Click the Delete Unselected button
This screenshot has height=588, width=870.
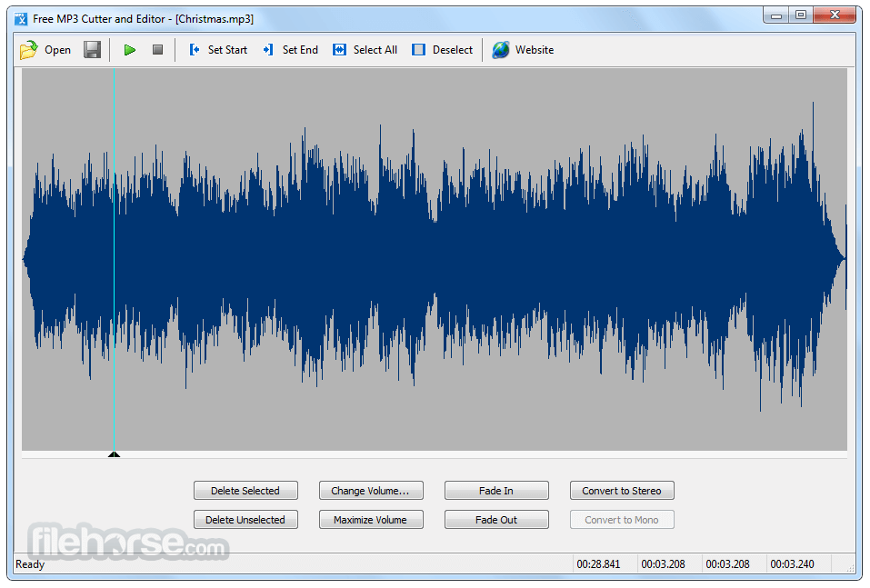pos(245,520)
